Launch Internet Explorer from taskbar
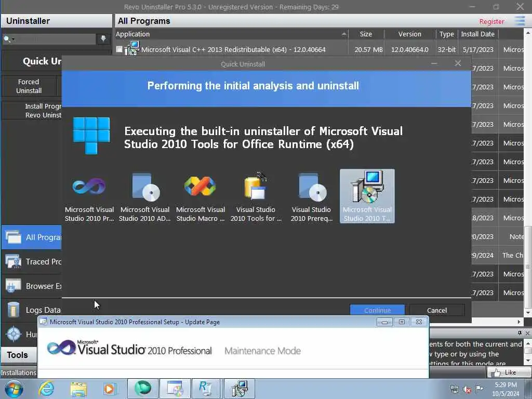Image resolution: width=532 pixels, height=399 pixels. (x=46, y=389)
